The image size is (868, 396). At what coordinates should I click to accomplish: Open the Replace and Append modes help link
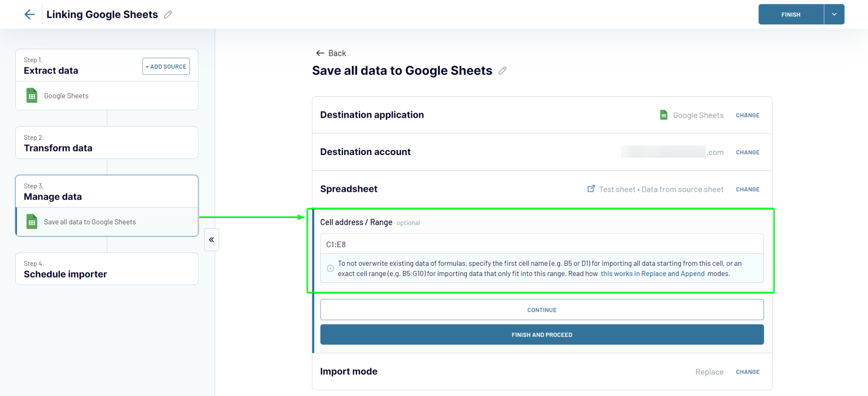[x=652, y=273]
